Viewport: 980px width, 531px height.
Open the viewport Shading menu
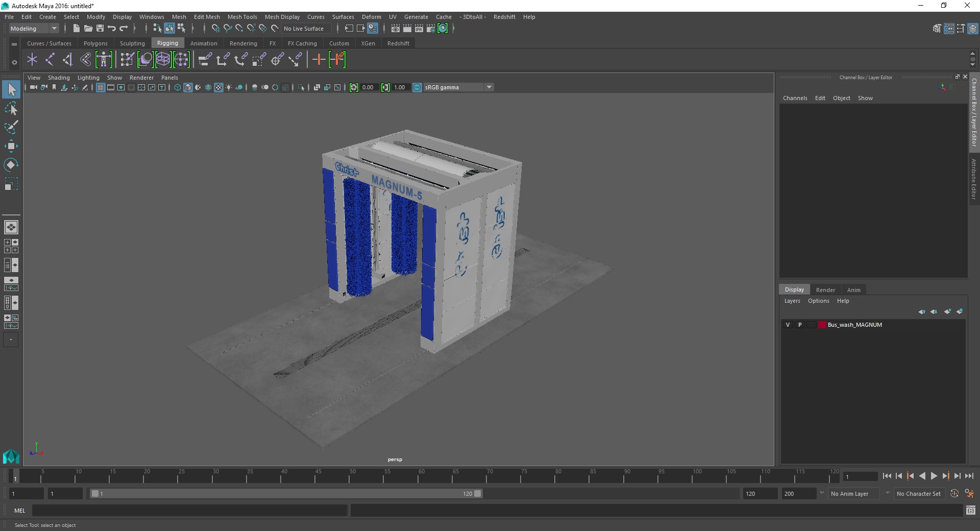tap(59, 78)
